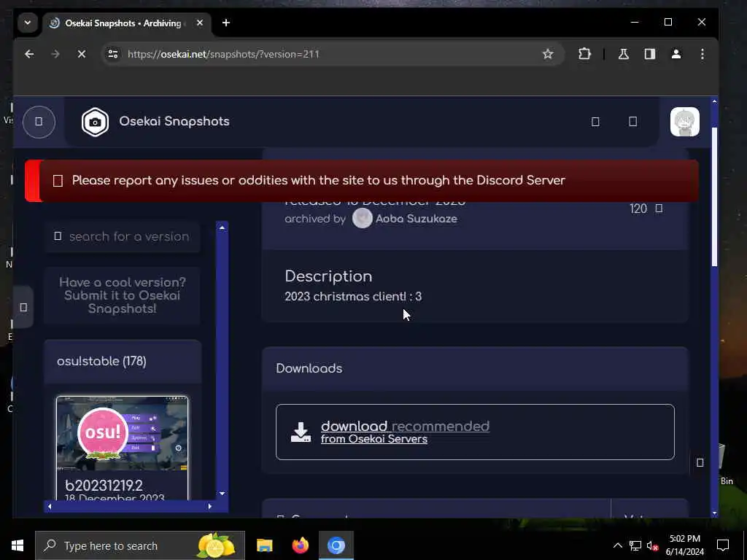747x560 pixels.
Task: Click the icon next to the 120 count
Action: [659, 209]
